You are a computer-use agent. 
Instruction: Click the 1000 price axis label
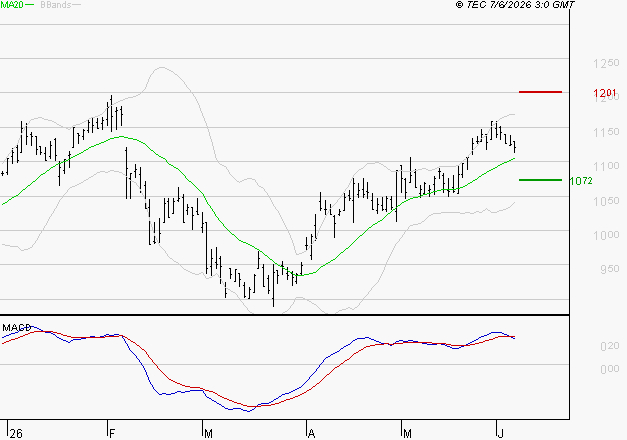[606, 235]
